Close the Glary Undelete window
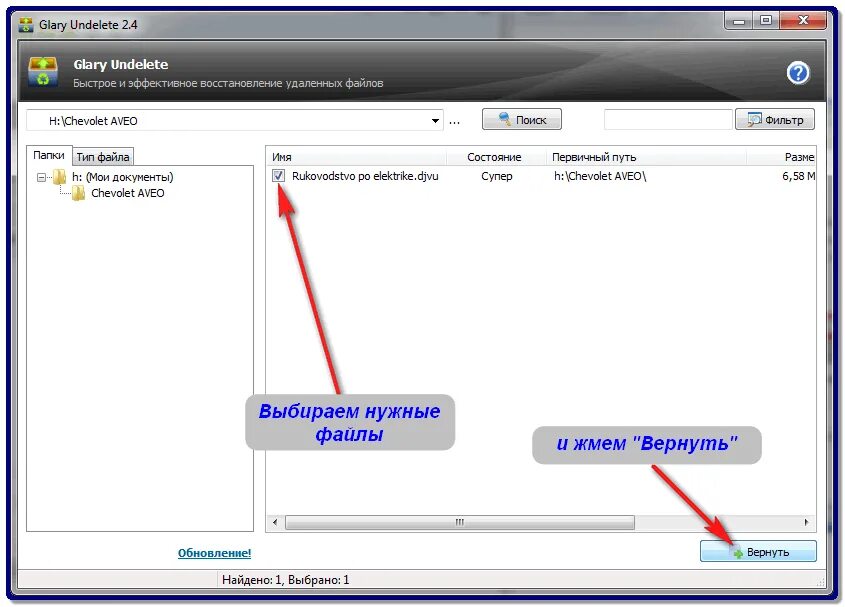The height and width of the screenshot is (607, 845). coord(803,20)
